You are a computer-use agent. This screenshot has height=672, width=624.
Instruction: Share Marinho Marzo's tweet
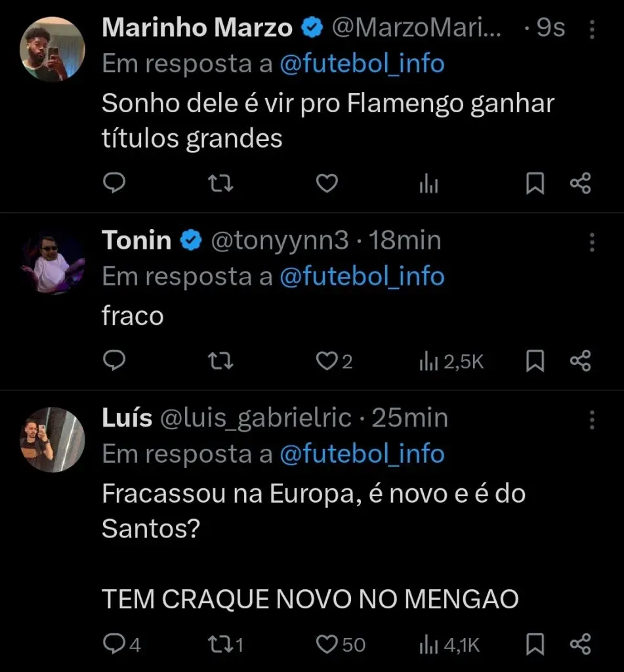pyautogui.click(x=581, y=184)
